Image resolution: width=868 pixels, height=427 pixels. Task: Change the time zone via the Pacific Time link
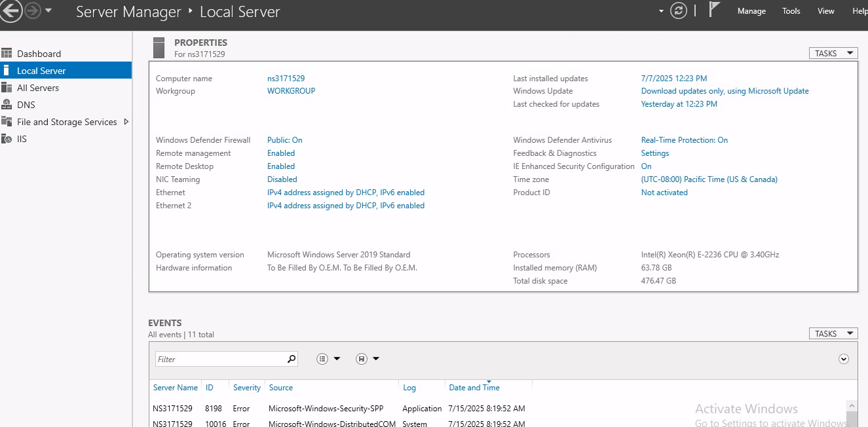click(709, 179)
